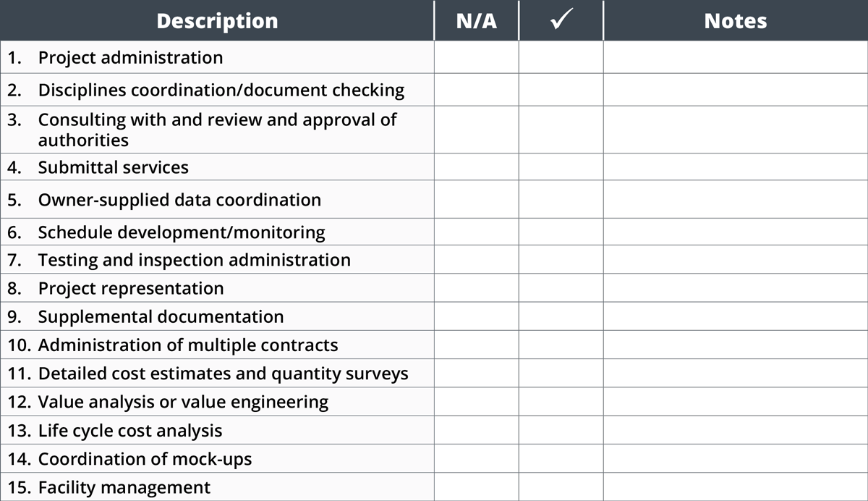Click Notes cell for Value analysis row
This screenshot has width=868, height=501.
(736, 402)
